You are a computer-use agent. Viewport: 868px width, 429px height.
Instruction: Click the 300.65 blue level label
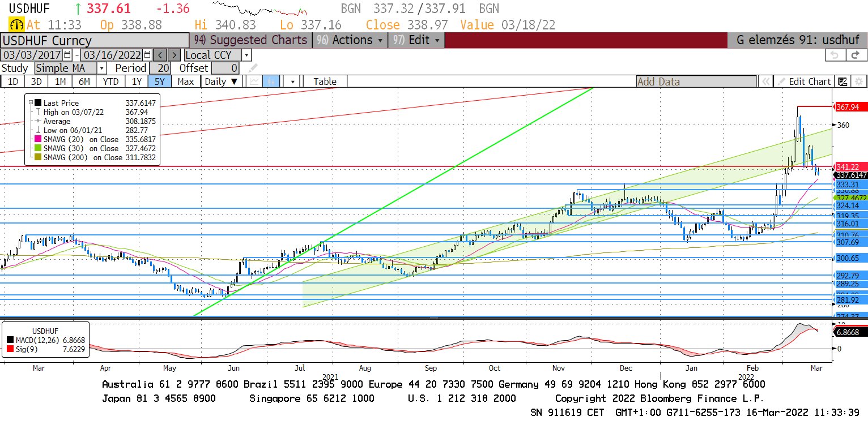click(850, 258)
